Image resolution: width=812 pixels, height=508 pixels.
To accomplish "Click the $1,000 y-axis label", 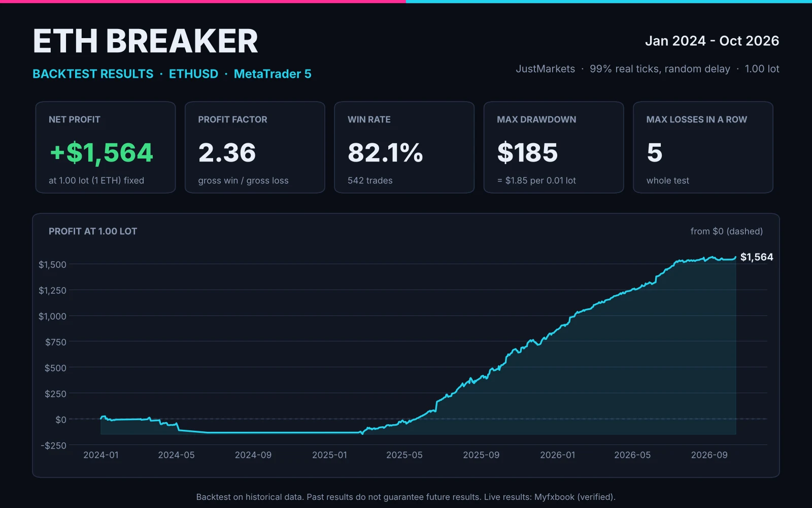I will pos(52,316).
